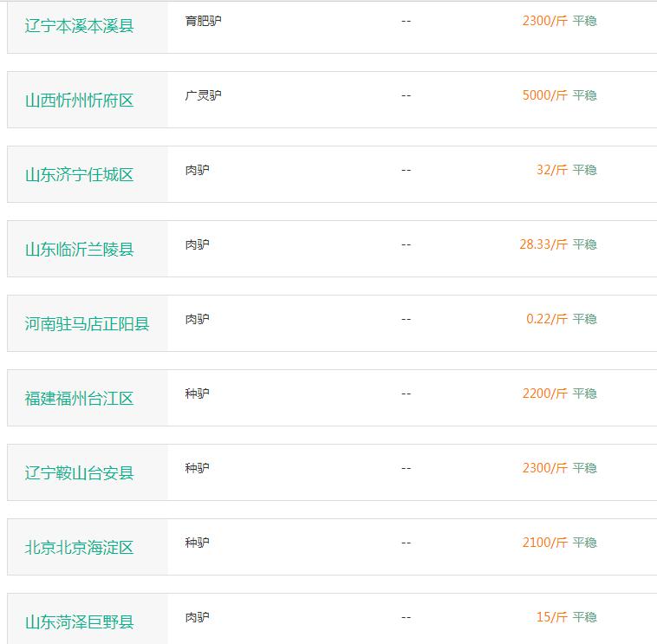
Task: Click the 2100/斤 price in 海淀区 row
Action: tap(544, 543)
